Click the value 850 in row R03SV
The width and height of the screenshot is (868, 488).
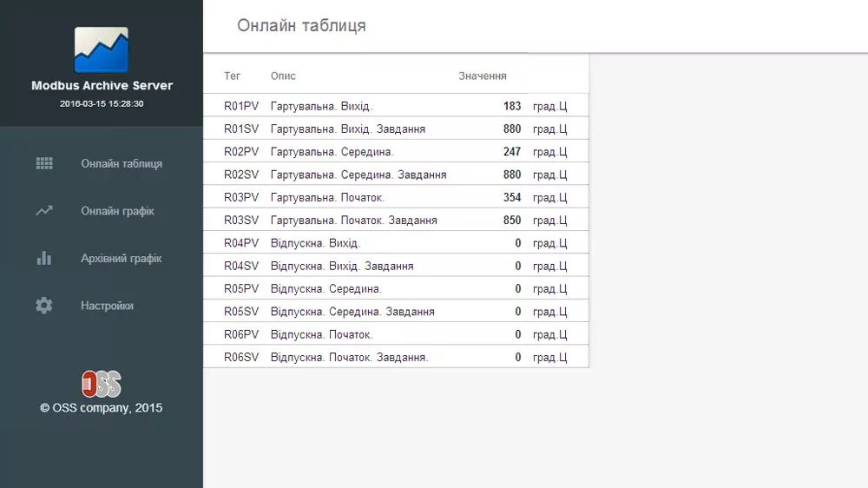click(x=512, y=221)
